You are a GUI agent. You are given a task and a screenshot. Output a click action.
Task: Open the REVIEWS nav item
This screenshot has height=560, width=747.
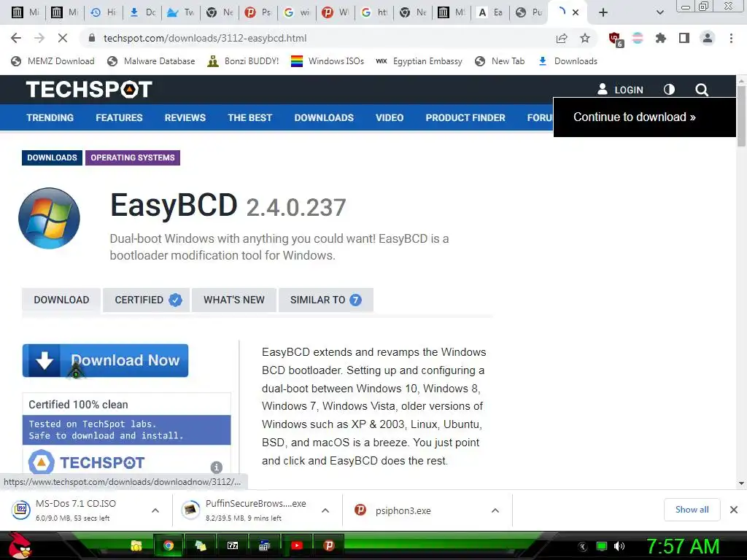tap(185, 117)
